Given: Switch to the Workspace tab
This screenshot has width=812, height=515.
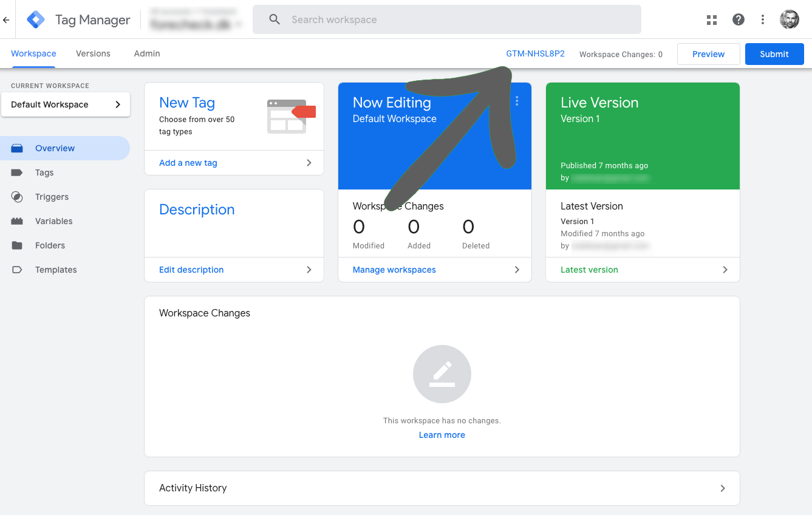Looking at the screenshot, I should coord(33,53).
